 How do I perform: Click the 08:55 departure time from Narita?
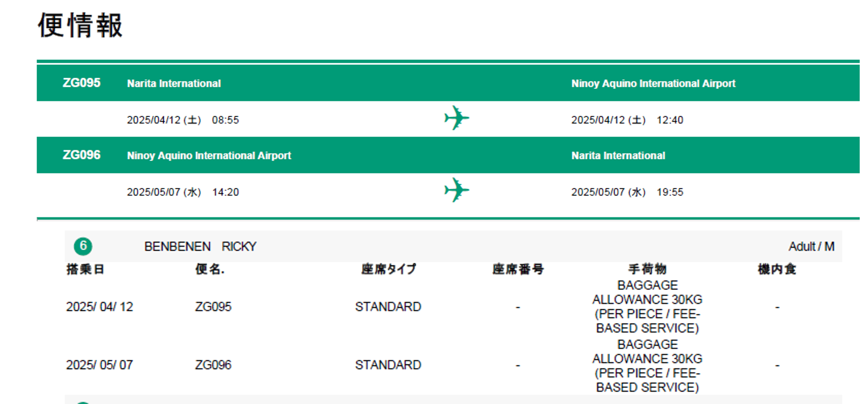[225, 120]
